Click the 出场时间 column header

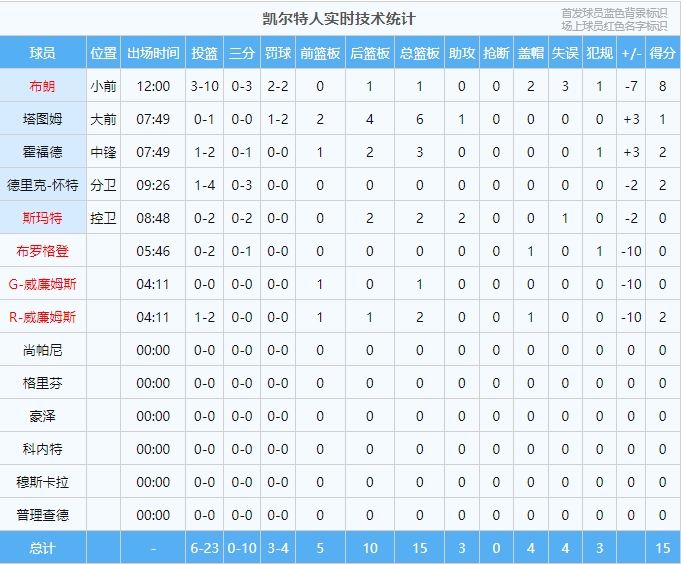point(153,53)
